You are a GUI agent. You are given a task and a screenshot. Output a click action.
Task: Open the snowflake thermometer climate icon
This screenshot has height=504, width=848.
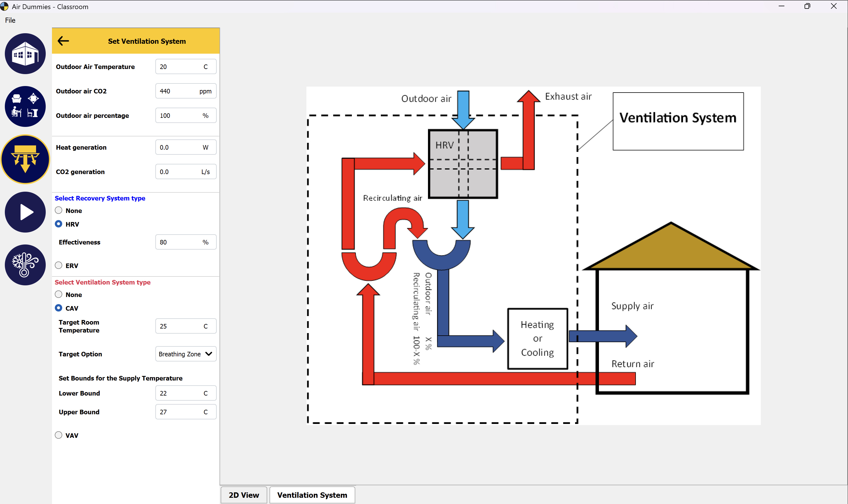tap(25, 265)
